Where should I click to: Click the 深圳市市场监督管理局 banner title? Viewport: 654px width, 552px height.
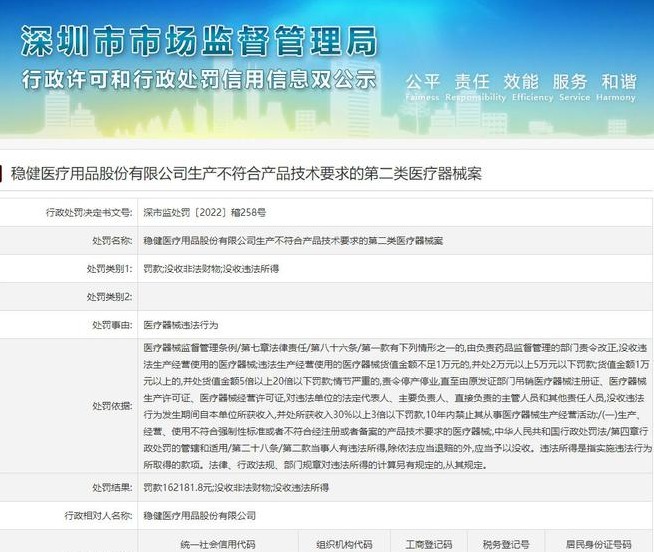point(199,40)
